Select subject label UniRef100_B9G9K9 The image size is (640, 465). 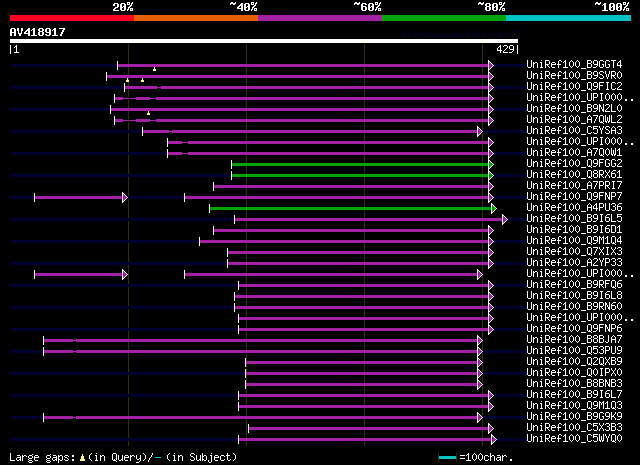(x=574, y=417)
